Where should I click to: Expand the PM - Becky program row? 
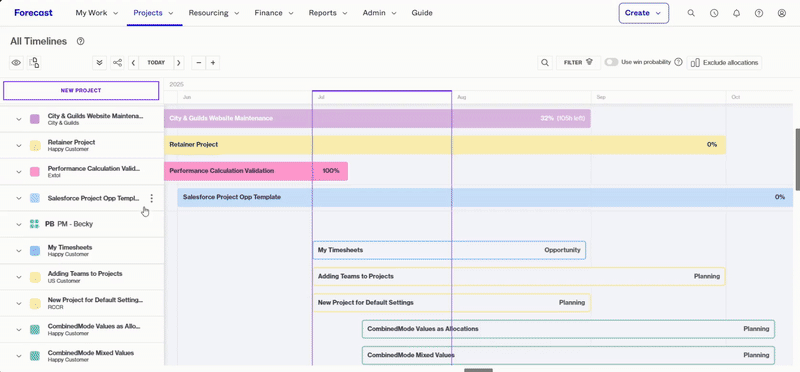(x=19, y=224)
